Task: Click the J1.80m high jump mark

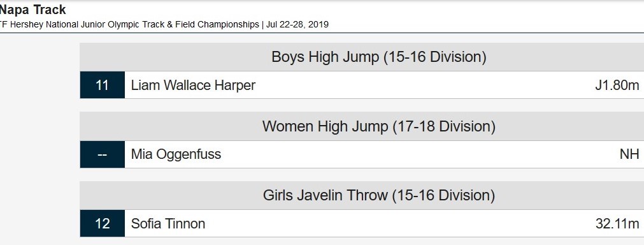Action: (x=617, y=85)
